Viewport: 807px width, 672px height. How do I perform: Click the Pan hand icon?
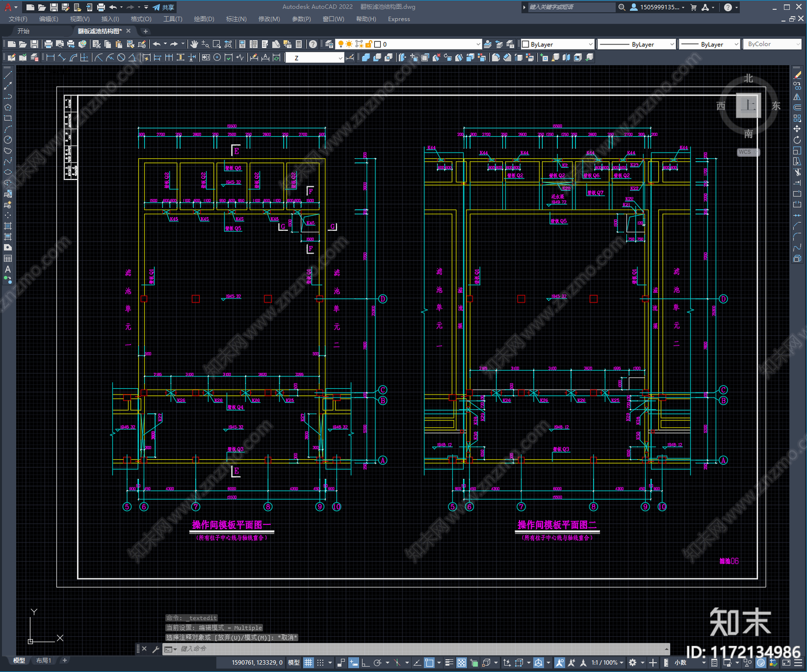coord(194,44)
